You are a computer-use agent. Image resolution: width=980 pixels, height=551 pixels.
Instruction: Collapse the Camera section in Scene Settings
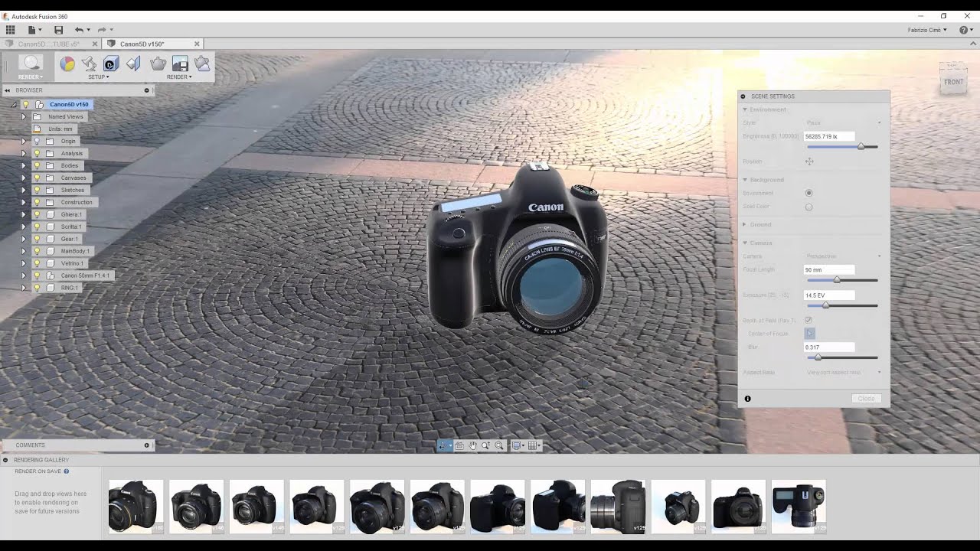(744, 243)
